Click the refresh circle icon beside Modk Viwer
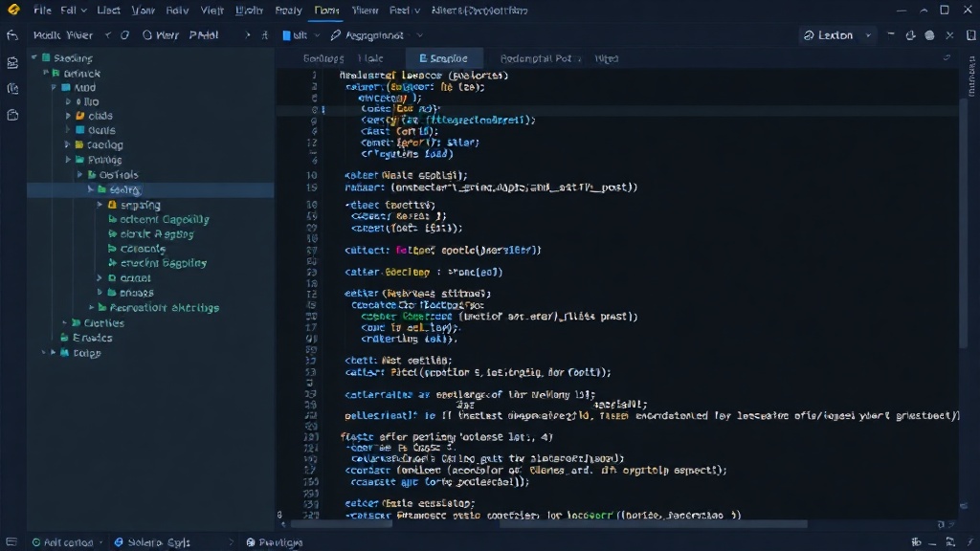The width and height of the screenshot is (980, 551). pyautogui.click(x=124, y=35)
